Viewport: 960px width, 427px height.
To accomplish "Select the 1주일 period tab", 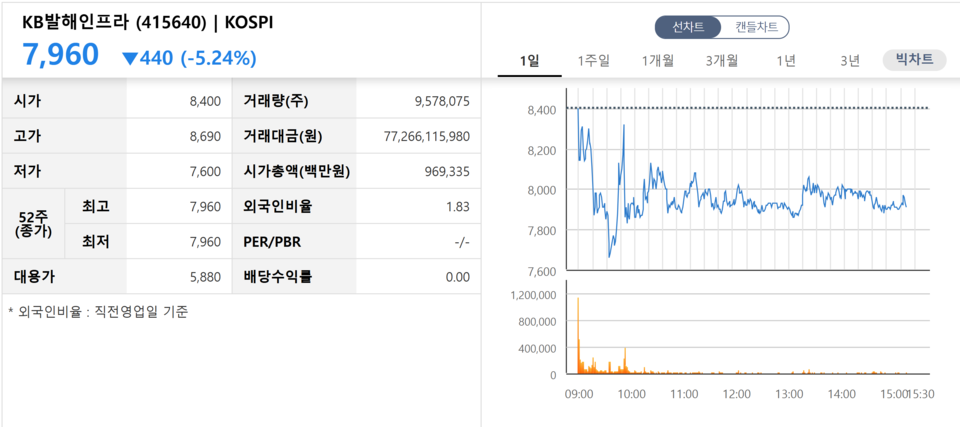I will pyautogui.click(x=593, y=61).
